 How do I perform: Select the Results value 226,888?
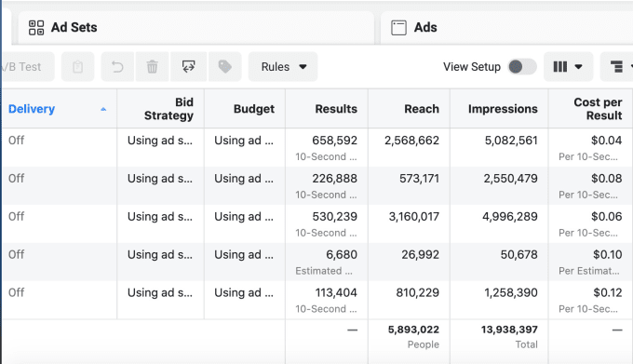click(335, 179)
